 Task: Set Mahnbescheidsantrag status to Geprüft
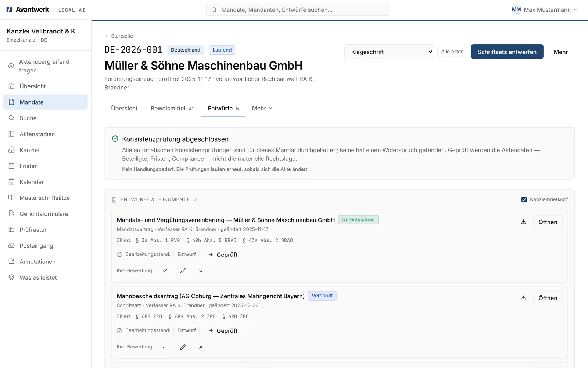[x=223, y=331]
